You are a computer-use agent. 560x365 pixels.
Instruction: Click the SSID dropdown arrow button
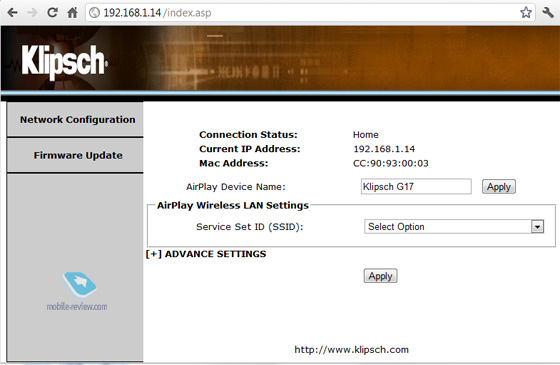coord(537,227)
